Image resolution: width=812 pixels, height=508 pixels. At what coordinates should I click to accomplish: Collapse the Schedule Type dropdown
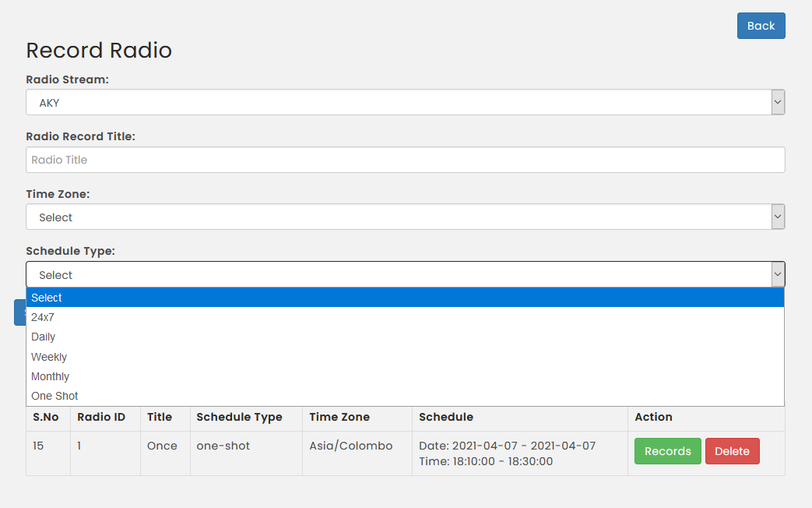click(x=406, y=274)
